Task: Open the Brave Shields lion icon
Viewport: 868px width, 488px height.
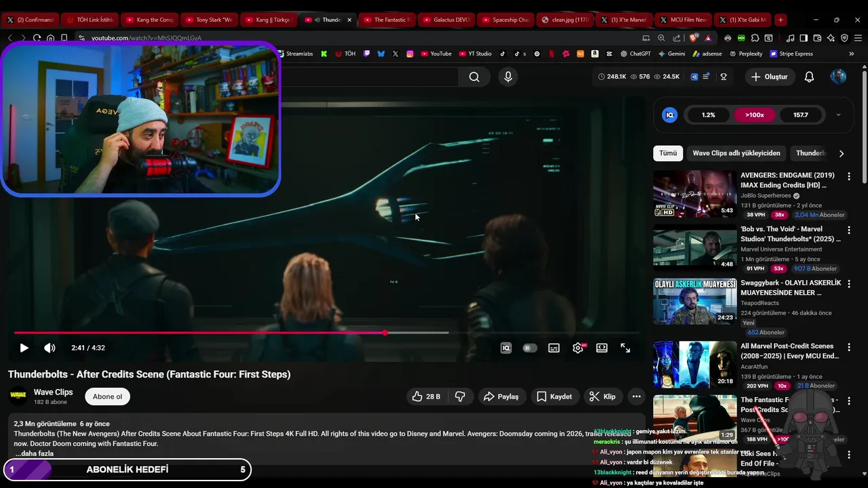Action: [694, 38]
